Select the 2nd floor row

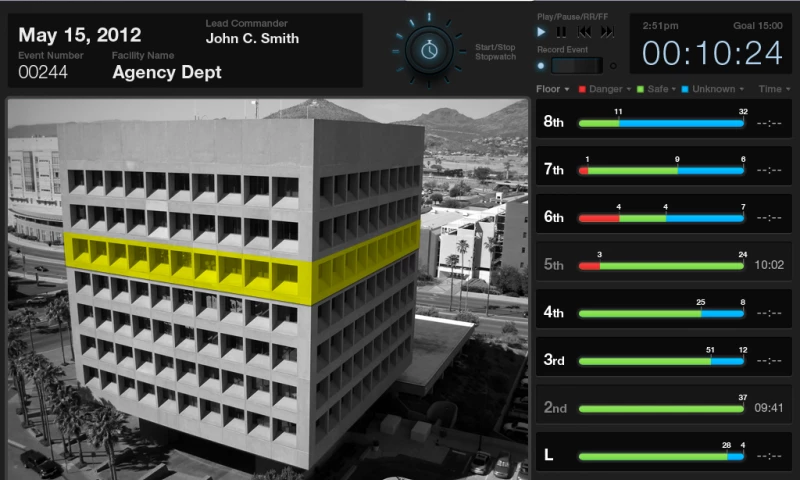664,405
